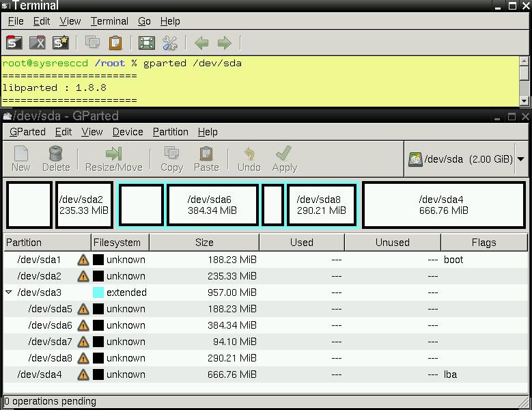Viewport: 532px width, 410px height.
Task: Click Paste button in GParted toolbar
Action: coord(206,159)
